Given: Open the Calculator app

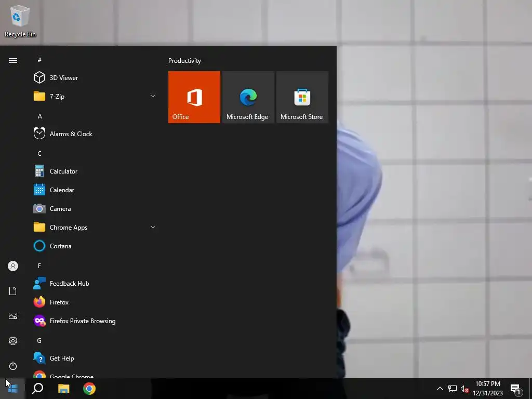Looking at the screenshot, I should click(95, 171).
